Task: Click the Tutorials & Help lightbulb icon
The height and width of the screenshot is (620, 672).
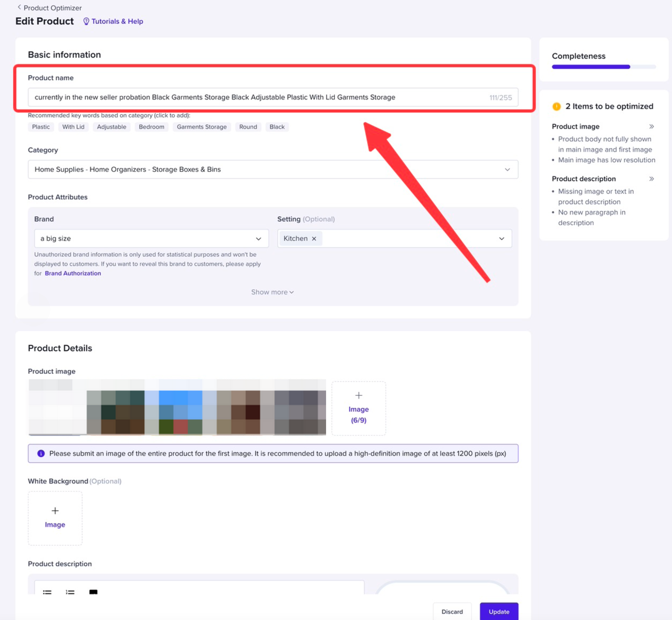Action: (86, 22)
